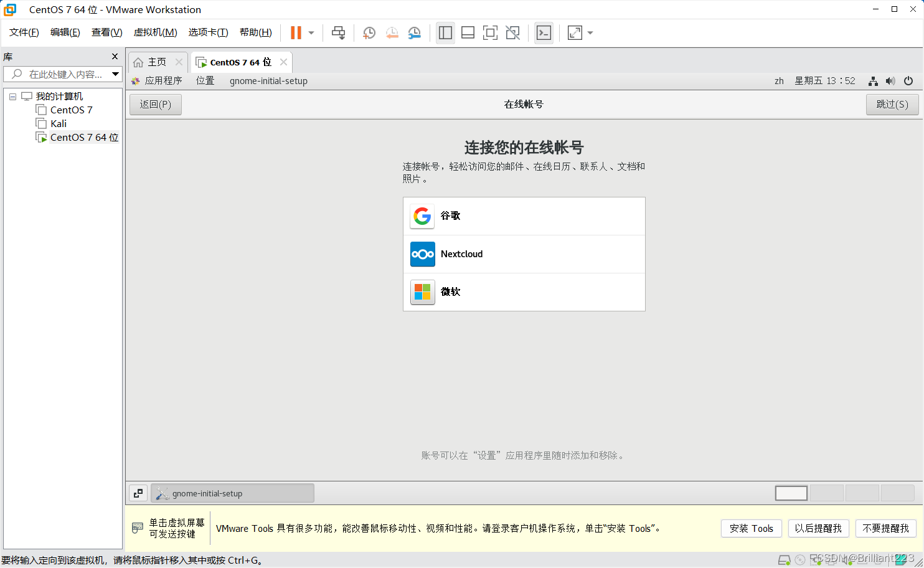
Task: Toggle the thumbnail bar view
Action: (468, 32)
